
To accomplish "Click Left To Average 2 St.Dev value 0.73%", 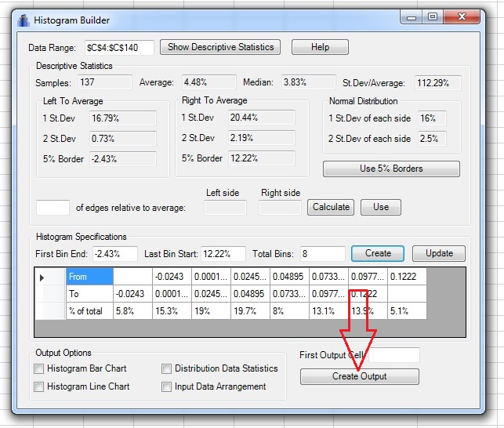I will (123, 139).
